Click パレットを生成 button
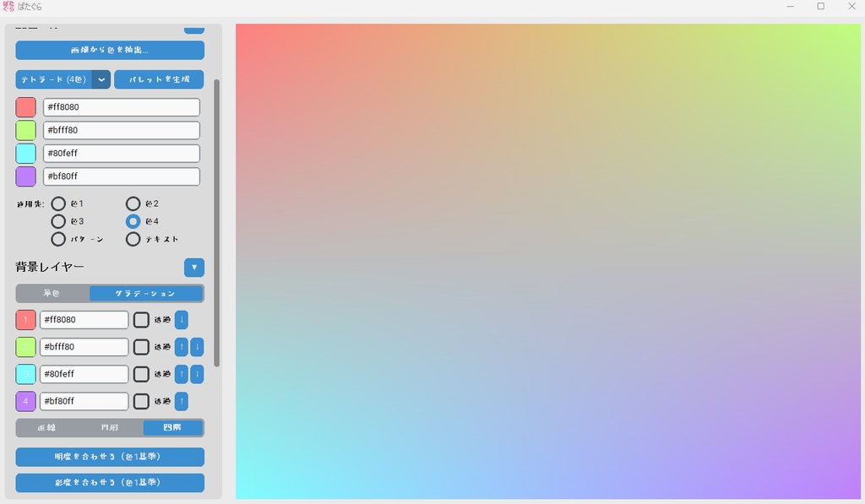 click(x=159, y=79)
